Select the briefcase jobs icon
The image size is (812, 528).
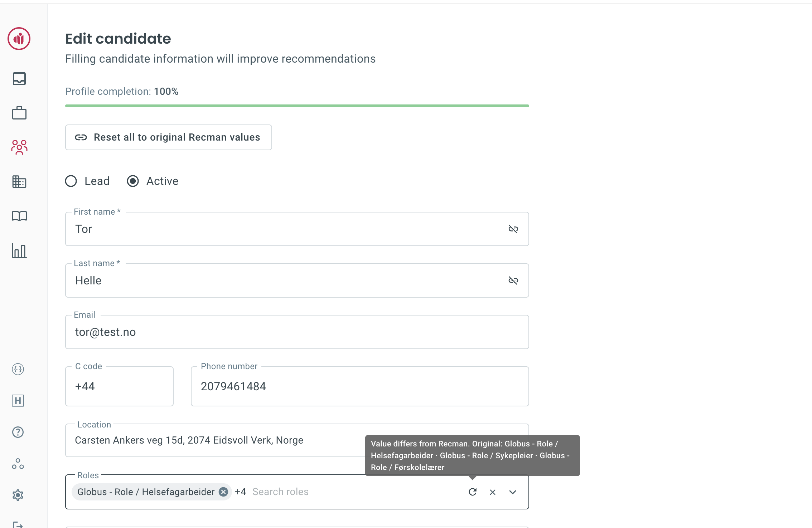click(19, 112)
